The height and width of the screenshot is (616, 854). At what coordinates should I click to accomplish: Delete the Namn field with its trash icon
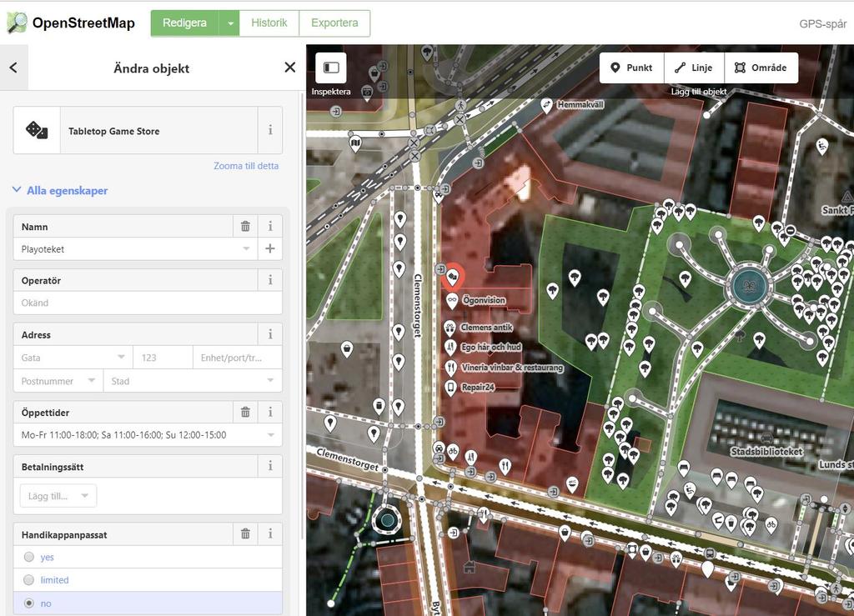tap(246, 227)
